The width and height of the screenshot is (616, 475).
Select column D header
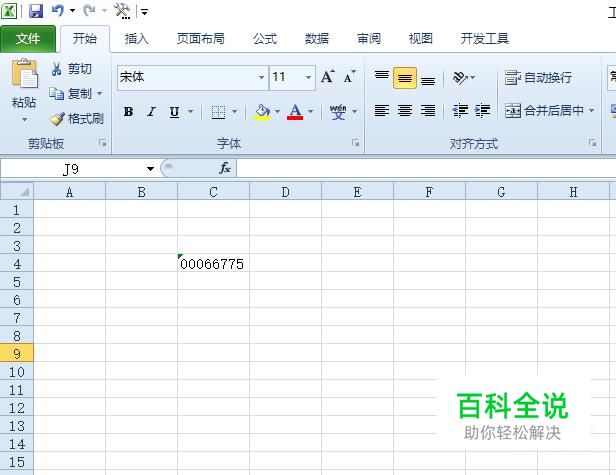285,192
